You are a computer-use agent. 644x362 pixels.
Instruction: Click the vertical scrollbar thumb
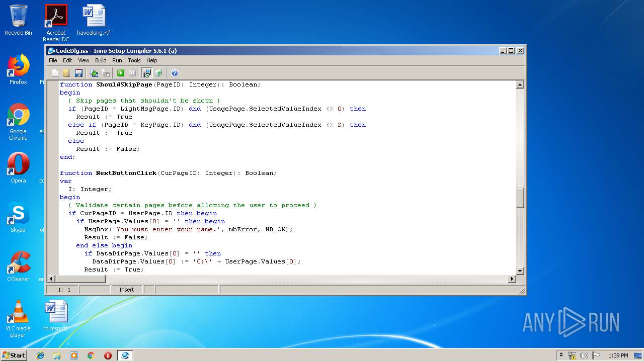tap(520, 198)
